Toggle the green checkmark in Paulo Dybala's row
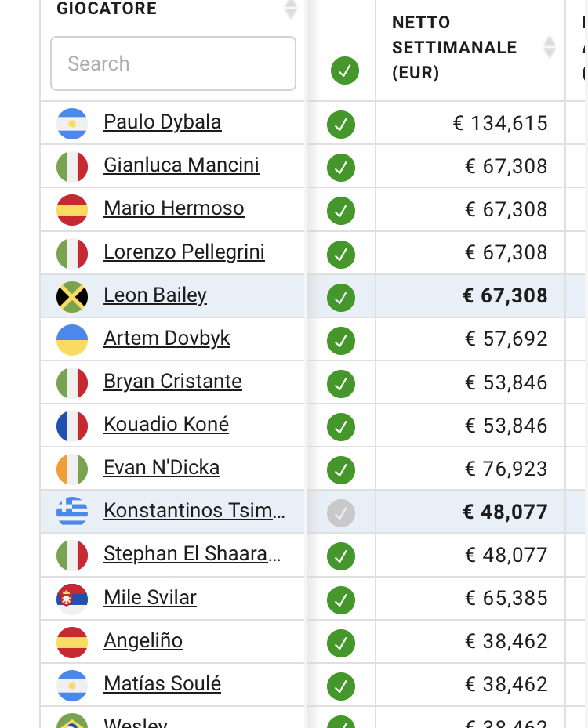This screenshot has height=728, width=588. click(341, 125)
